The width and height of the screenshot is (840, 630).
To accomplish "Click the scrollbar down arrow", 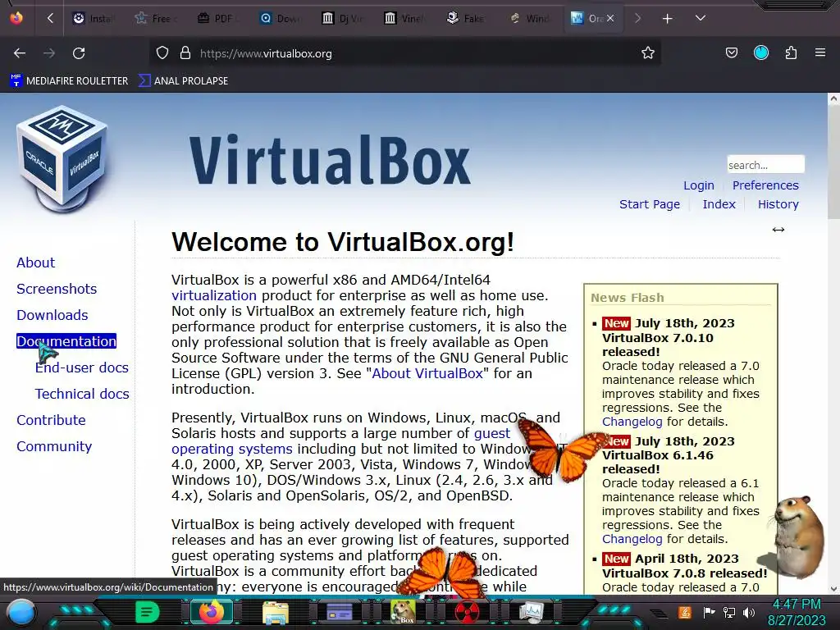I will (833, 589).
